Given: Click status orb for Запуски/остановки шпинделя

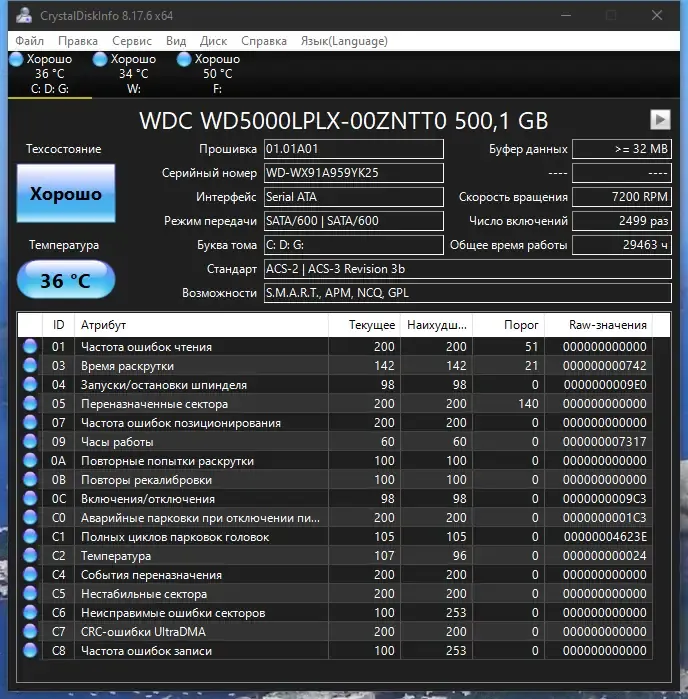Looking at the screenshot, I should pyautogui.click(x=30, y=384).
